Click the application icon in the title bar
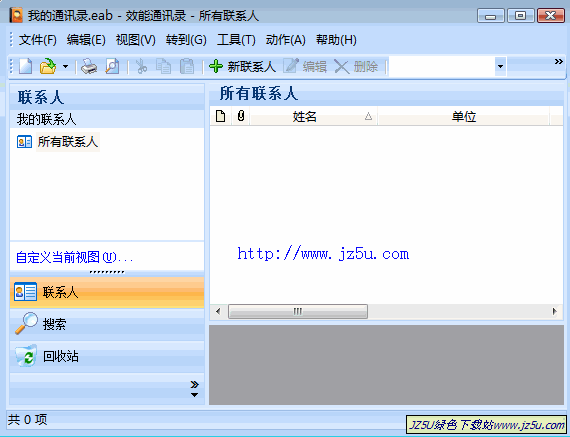 coord(16,15)
